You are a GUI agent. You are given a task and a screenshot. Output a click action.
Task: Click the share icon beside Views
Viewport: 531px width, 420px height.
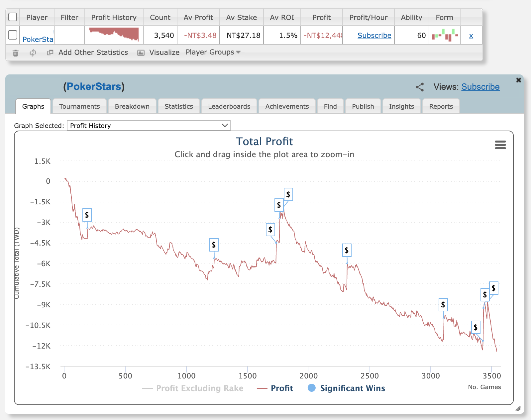click(420, 87)
